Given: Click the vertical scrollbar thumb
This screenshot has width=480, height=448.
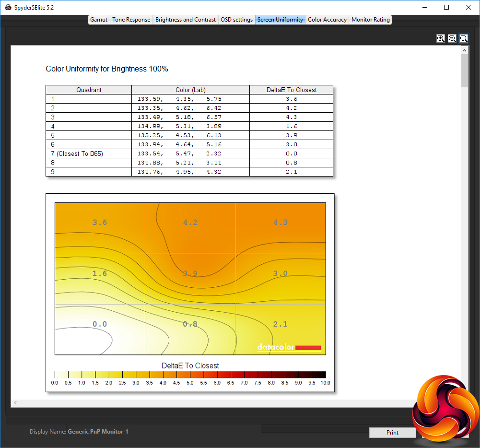Looking at the screenshot, I should (464, 71).
